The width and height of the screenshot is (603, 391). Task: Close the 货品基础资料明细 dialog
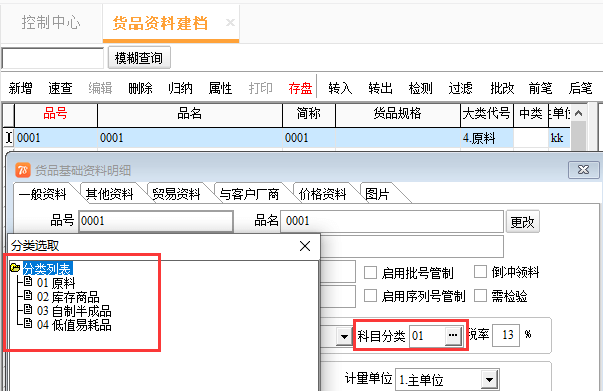[x=583, y=170]
